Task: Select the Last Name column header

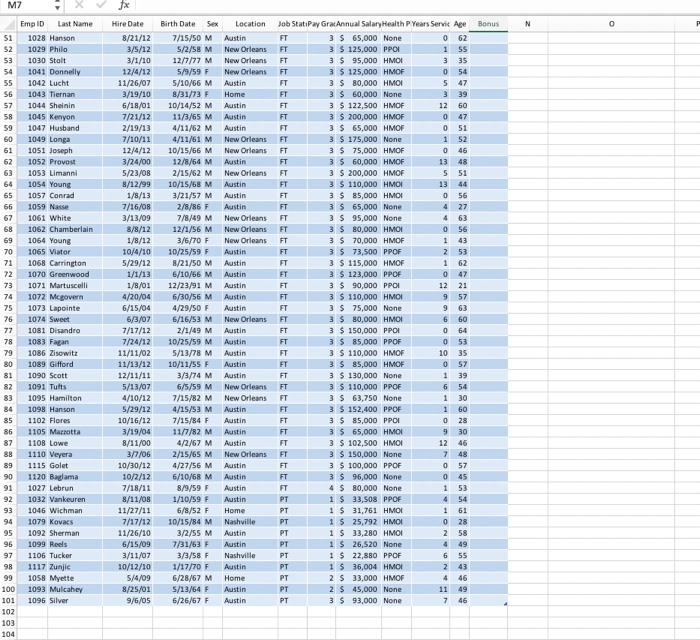Action: [x=75, y=24]
